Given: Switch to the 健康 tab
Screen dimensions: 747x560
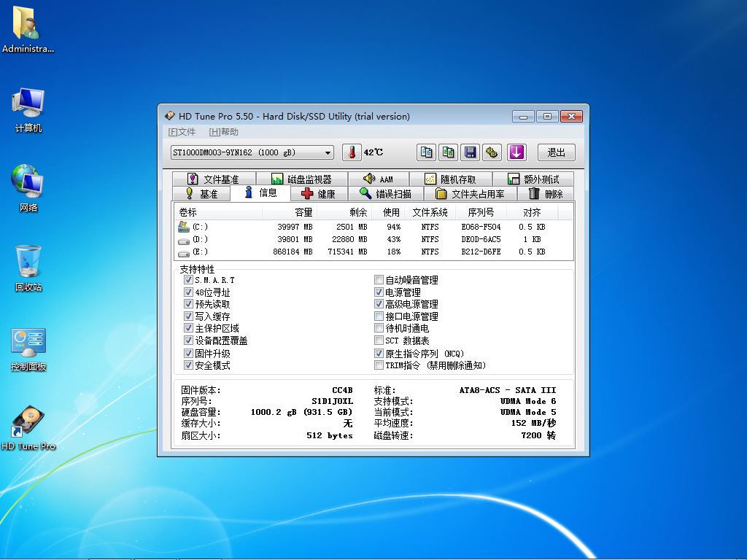Looking at the screenshot, I should tap(318, 194).
